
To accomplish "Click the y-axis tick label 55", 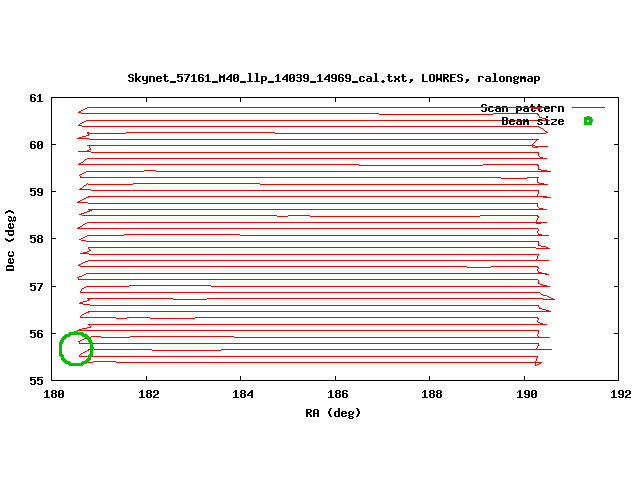I will pos(36,381).
